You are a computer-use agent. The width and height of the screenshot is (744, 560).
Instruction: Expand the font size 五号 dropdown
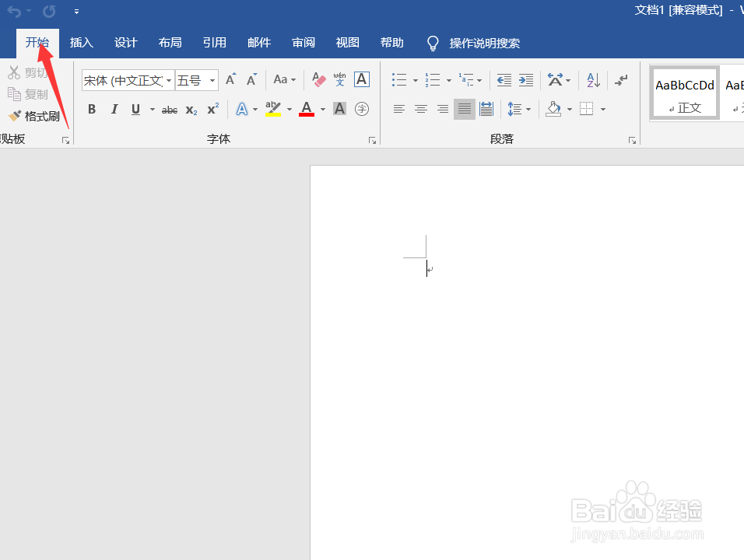coord(212,81)
